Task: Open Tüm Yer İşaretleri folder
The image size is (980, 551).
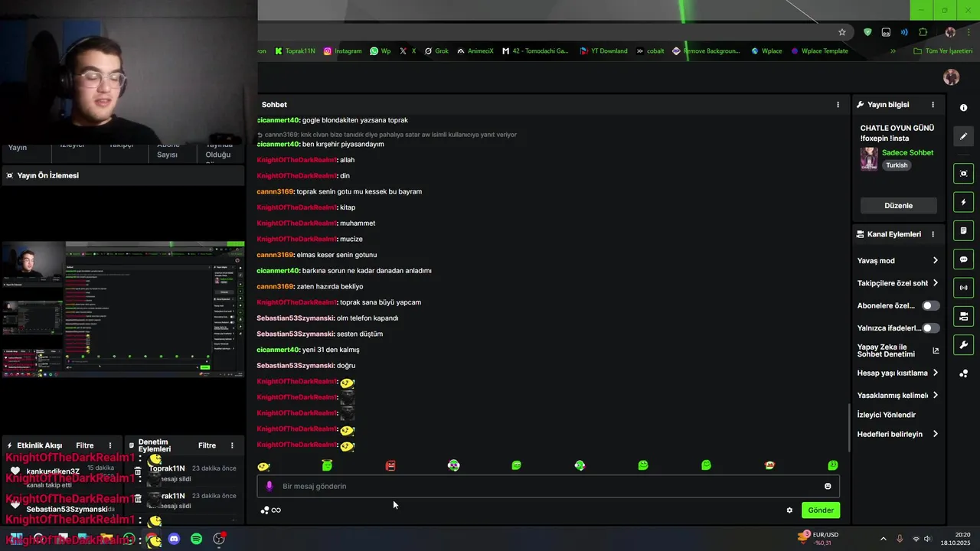Action: click(943, 51)
